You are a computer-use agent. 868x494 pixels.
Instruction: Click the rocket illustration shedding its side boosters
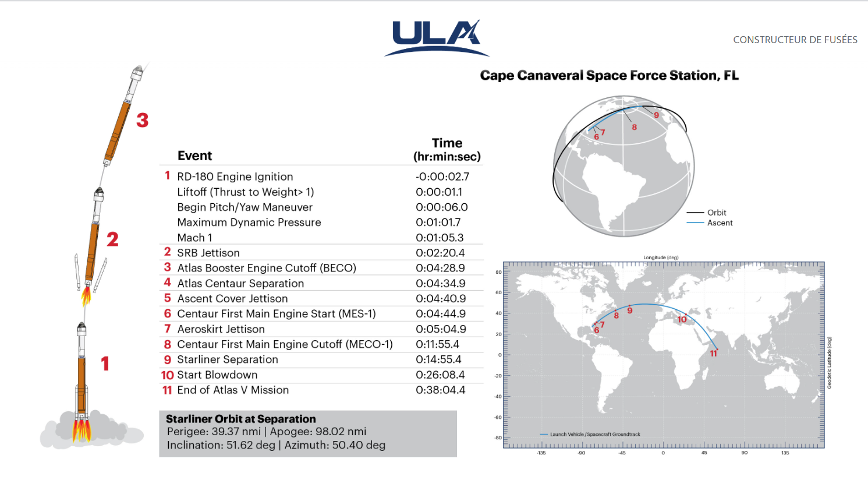[x=92, y=246]
